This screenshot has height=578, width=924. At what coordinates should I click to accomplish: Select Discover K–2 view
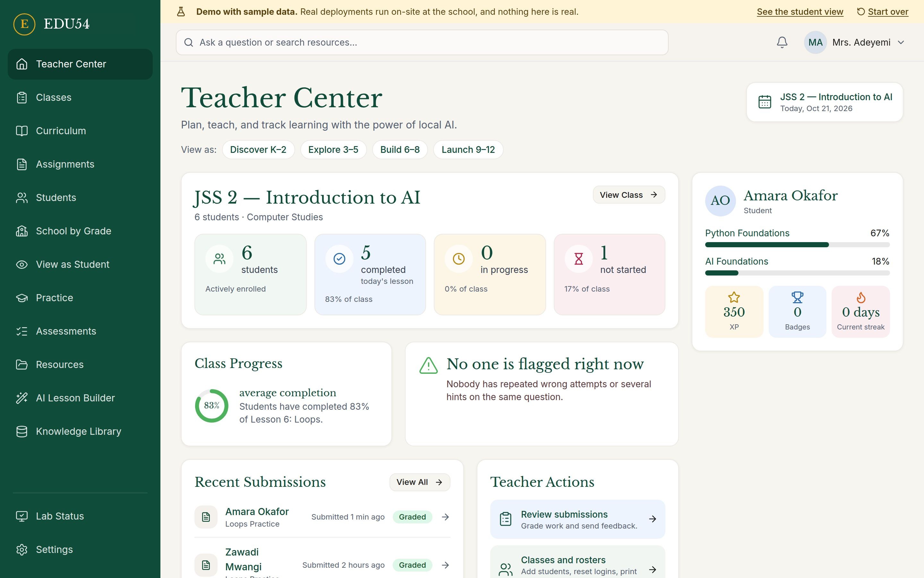(258, 149)
